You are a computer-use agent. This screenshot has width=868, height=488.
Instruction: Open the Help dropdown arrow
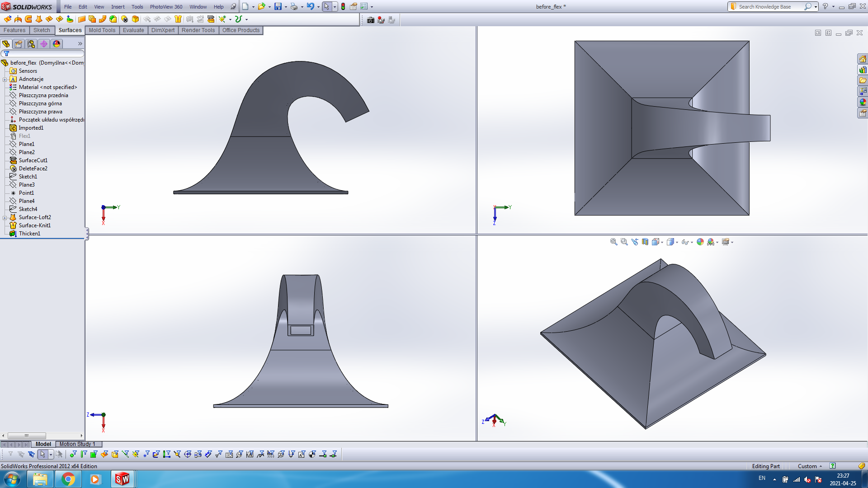point(833,7)
